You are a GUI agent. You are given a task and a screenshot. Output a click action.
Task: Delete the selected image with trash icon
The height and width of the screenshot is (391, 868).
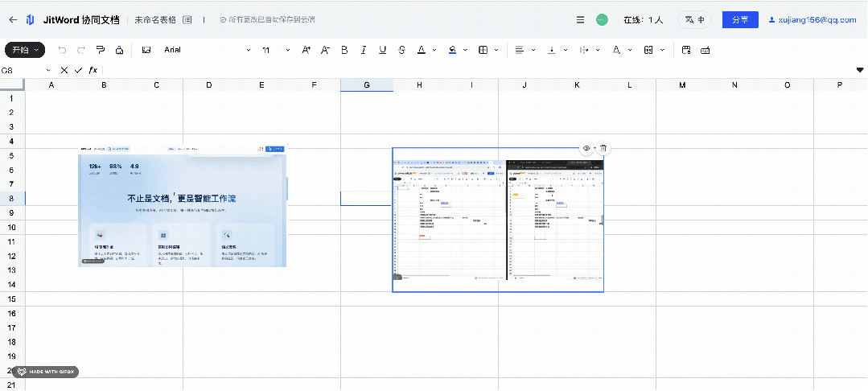[x=604, y=148]
